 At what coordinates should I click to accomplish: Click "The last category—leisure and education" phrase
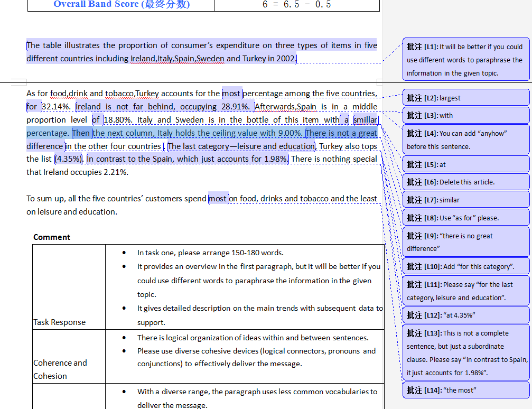241,146
